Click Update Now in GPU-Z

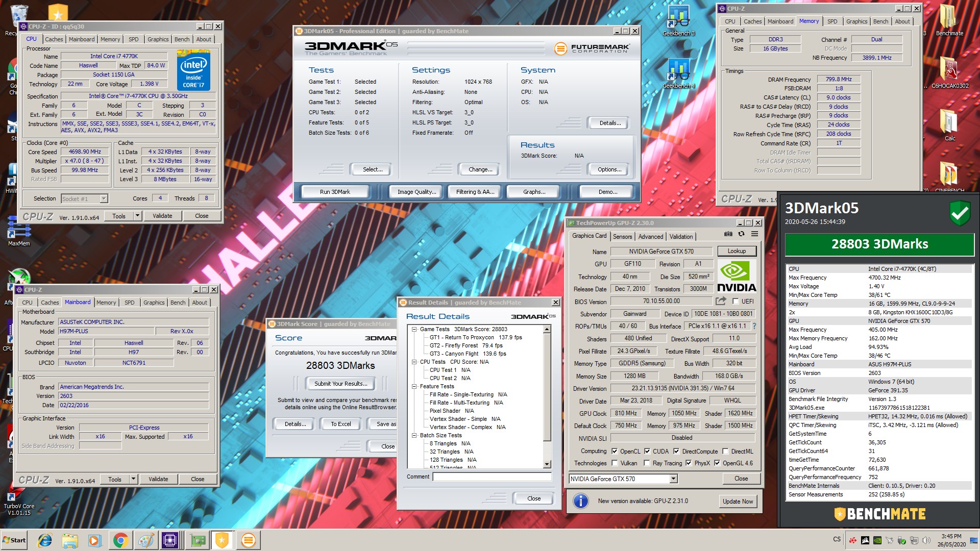(738, 502)
